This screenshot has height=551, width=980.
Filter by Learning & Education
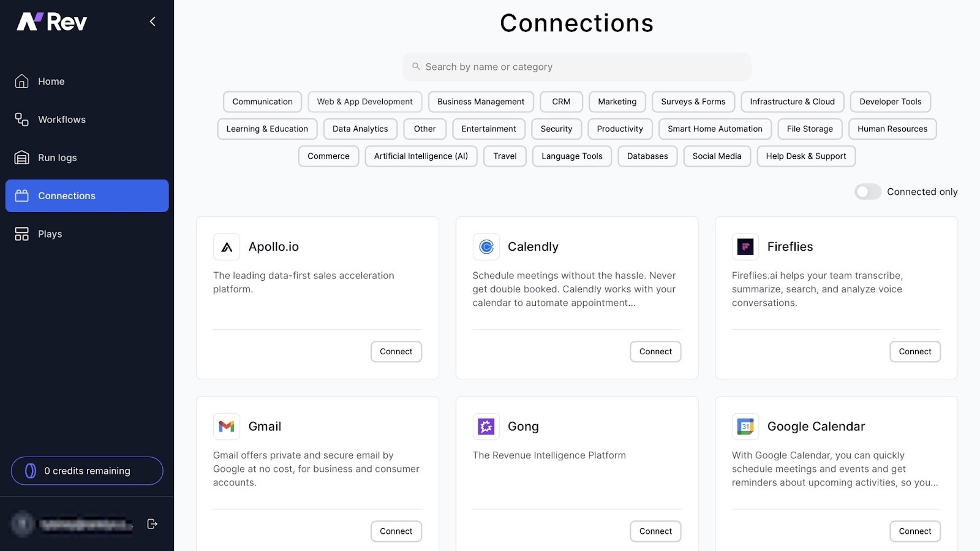click(267, 129)
